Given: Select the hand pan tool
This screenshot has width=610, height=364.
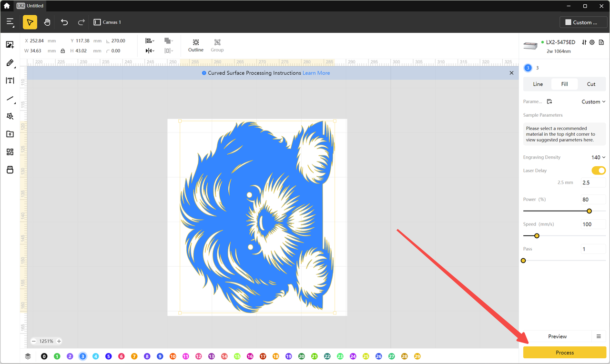Looking at the screenshot, I should pos(47,22).
